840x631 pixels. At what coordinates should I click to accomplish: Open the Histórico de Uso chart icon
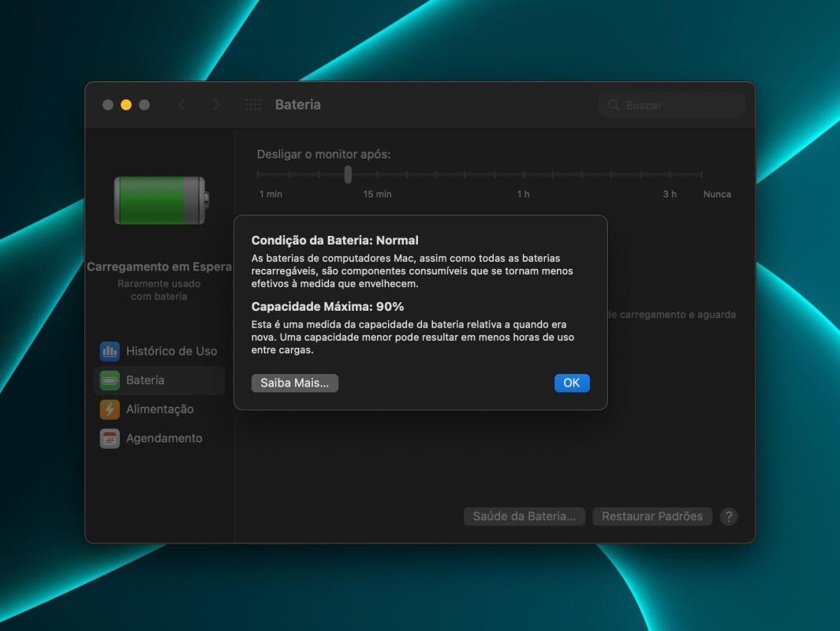(x=109, y=351)
